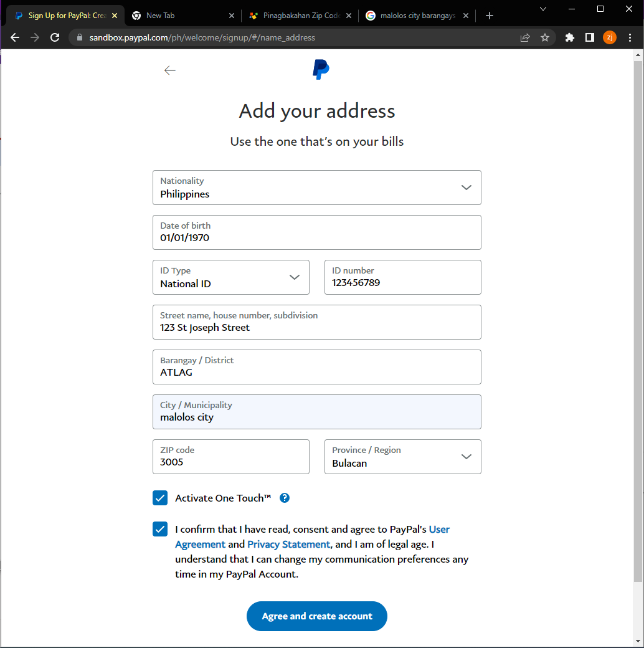Image resolution: width=644 pixels, height=648 pixels.
Task: Share the current page via the share icon
Action: click(x=525, y=37)
